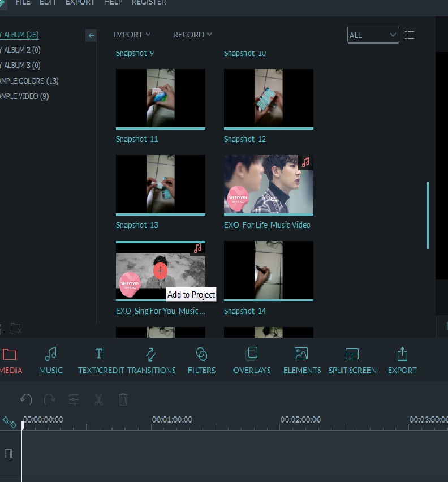Click the EXO_For Life_Music Video file name
The height and width of the screenshot is (482, 448).
point(267,225)
